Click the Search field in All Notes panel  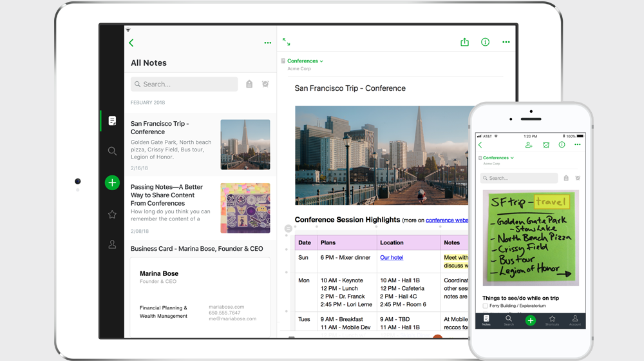pyautogui.click(x=184, y=84)
